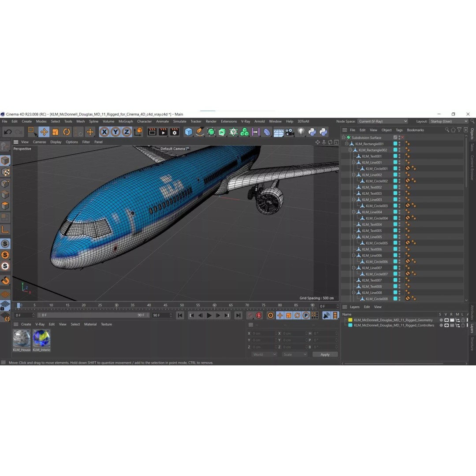Screen dimensions: 476x476
Task: Open the Layout dropdown
Action: 449,121
